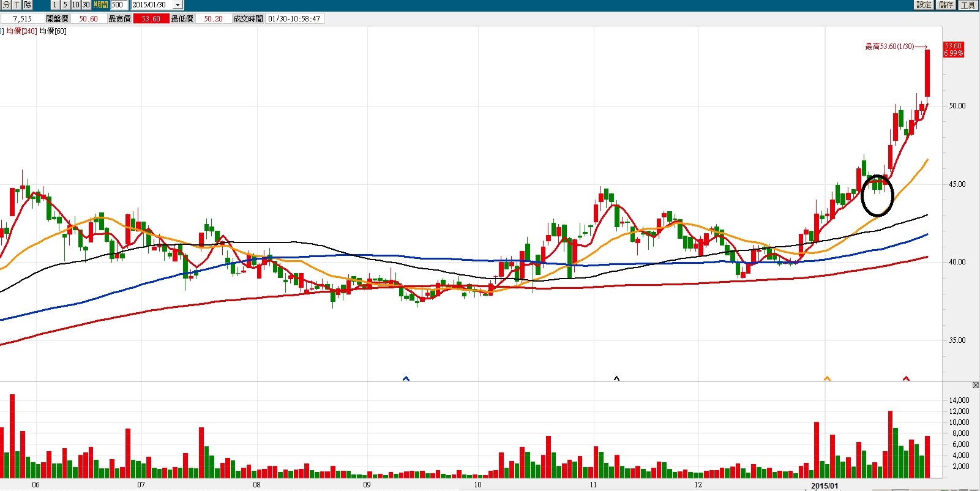Close the volume sub-chart panel

coord(976,385)
